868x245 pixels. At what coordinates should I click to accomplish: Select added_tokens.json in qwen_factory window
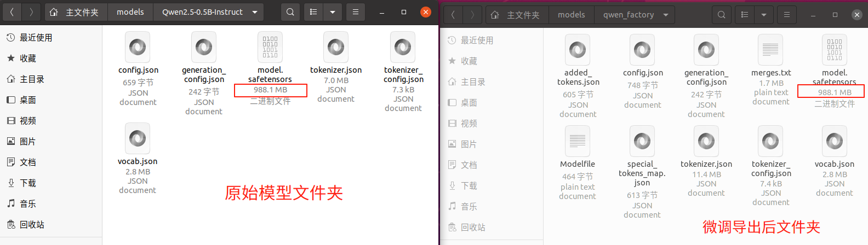(x=578, y=50)
